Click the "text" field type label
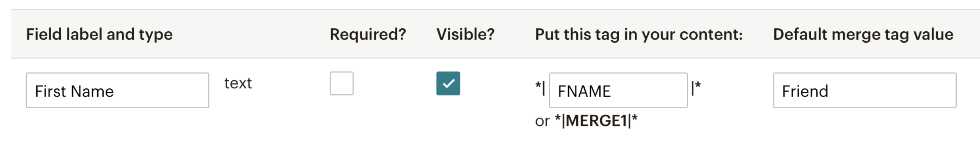The height and width of the screenshot is (143, 980). (238, 83)
